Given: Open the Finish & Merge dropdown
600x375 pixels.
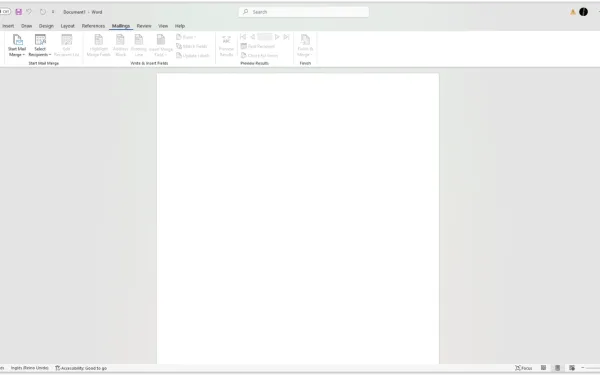Looking at the screenshot, I should coord(305,46).
